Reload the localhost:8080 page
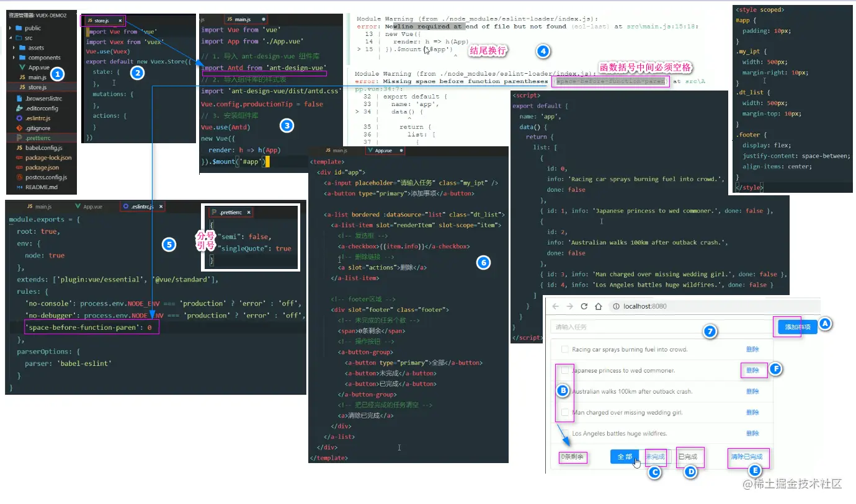The image size is (856, 504). coord(584,306)
